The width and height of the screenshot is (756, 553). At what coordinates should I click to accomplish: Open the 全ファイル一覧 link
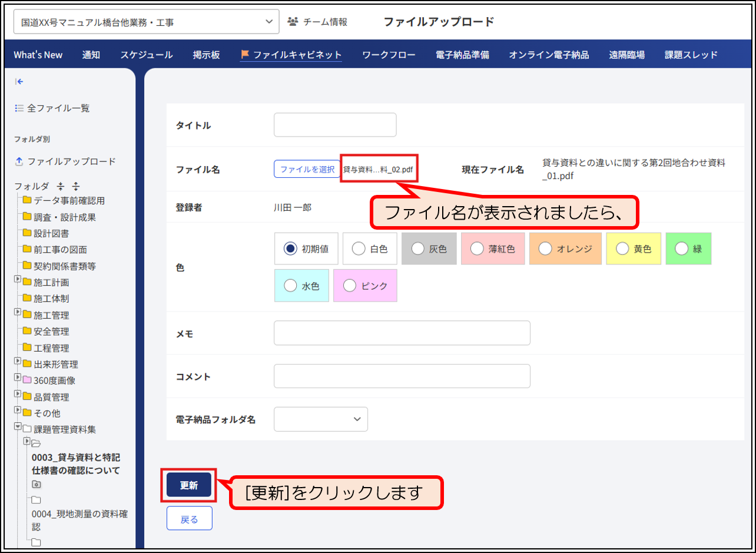point(58,108)
